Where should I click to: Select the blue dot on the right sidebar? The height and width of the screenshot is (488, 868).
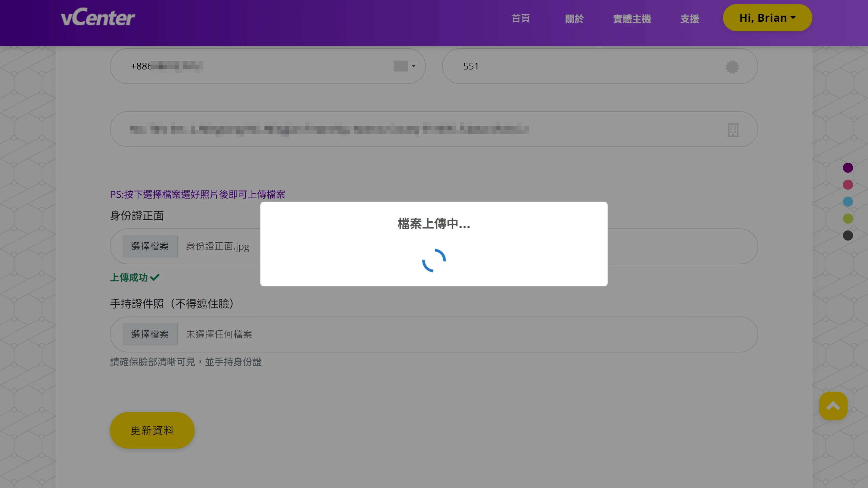[x=848, y=201]
